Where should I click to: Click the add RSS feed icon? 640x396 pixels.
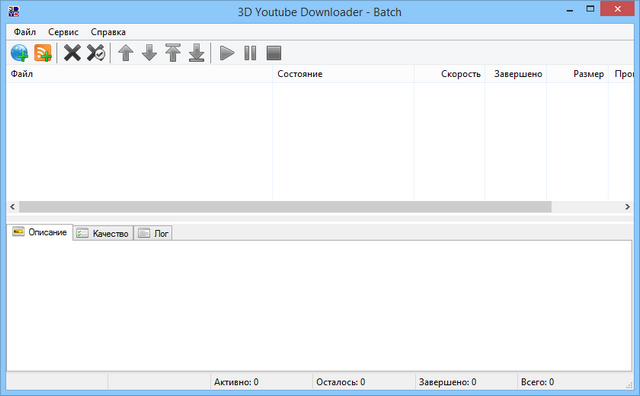click(43, 53)
